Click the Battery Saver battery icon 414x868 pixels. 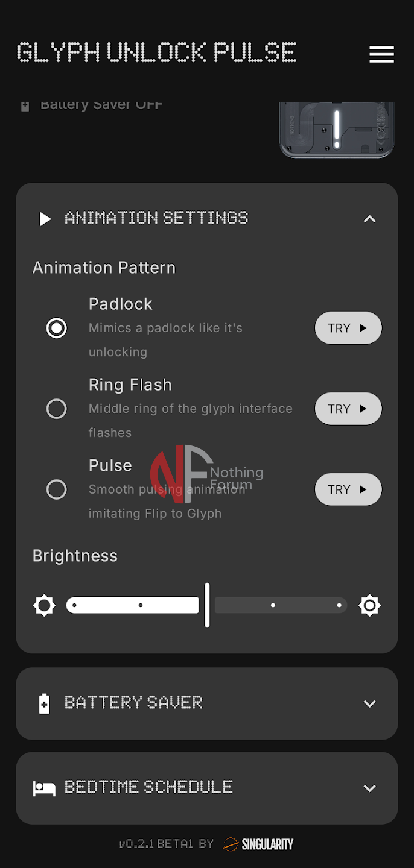44,703
